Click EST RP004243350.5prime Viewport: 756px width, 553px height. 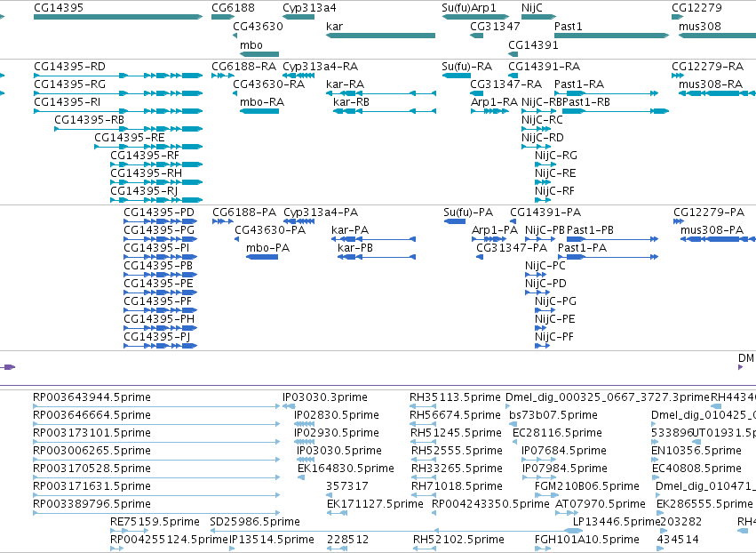tap(490, 504)
